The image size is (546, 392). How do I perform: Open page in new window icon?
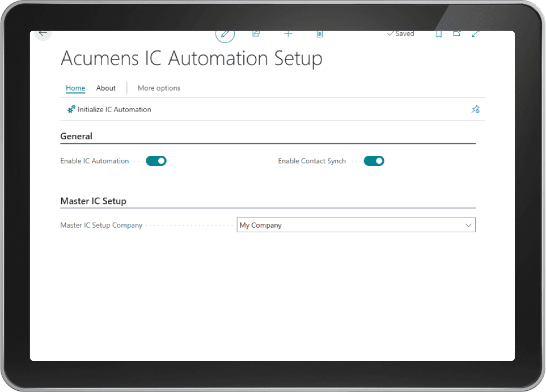[457, 34]
